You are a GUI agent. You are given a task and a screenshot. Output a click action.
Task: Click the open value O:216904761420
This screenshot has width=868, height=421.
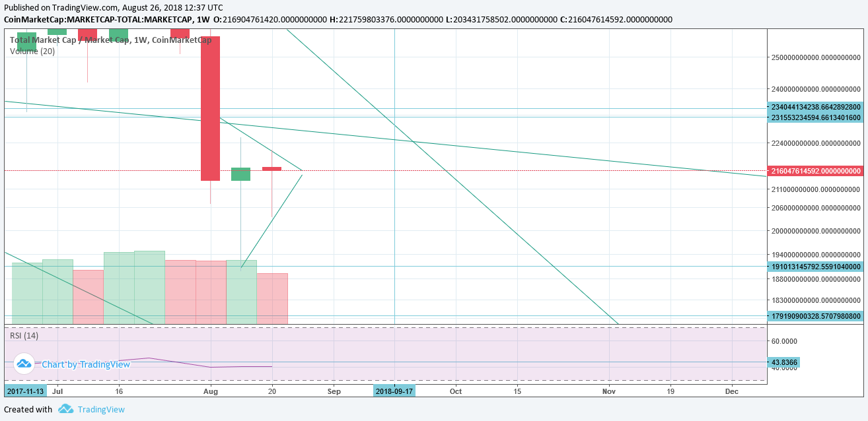click(270, 19)
